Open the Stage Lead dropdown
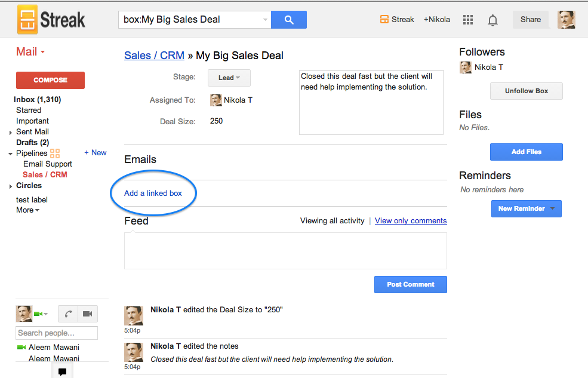 (229, 78)
